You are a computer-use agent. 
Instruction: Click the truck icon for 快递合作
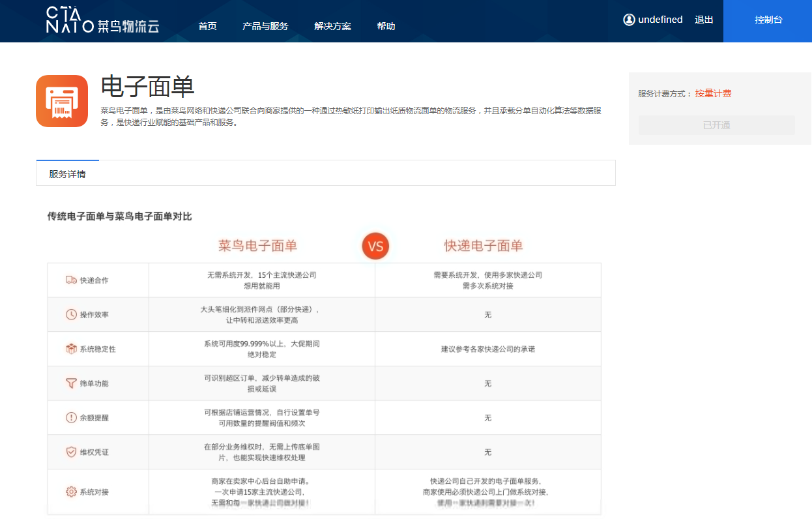(x=71, y=280)
